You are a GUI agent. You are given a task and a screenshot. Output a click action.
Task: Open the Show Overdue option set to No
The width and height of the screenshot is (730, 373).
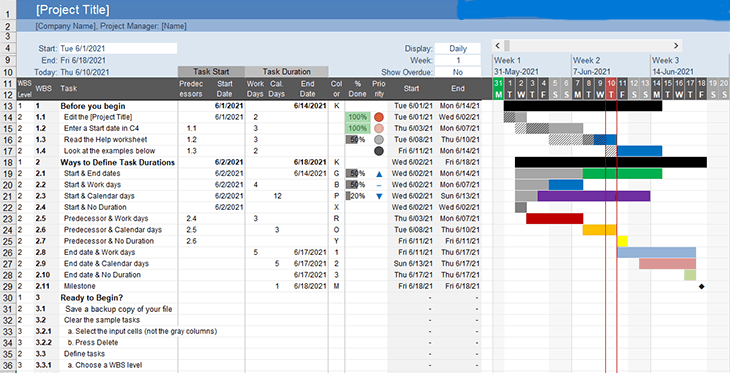click(x=458, y=72)
